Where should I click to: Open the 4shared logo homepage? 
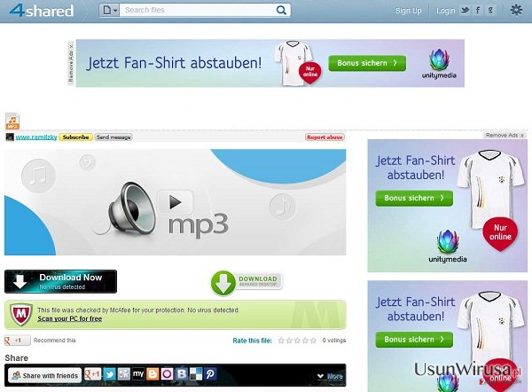(42, 11)
